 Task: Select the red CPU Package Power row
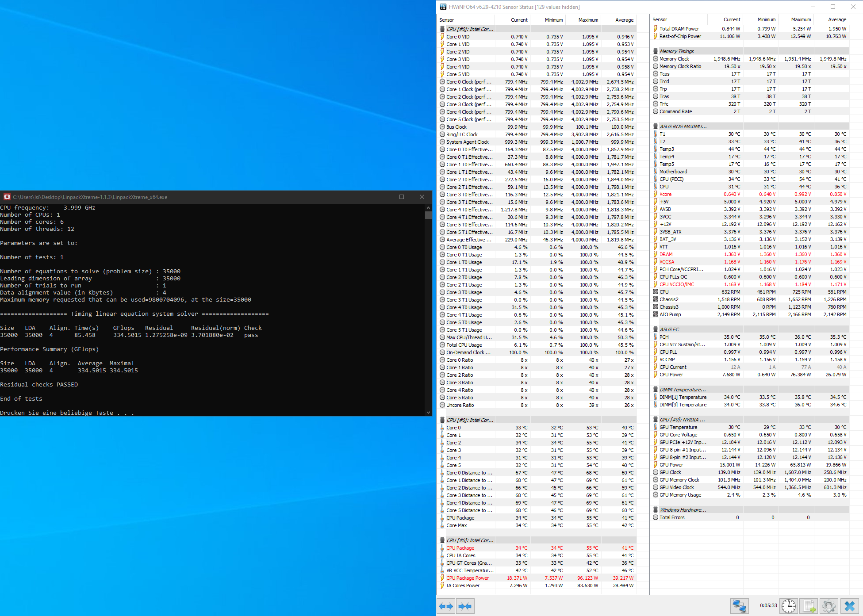pos(537,578)
